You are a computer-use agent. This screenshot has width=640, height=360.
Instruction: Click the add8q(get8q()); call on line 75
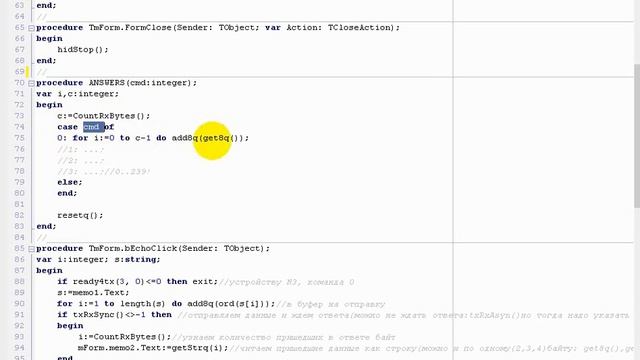click(x=210, y=138)
